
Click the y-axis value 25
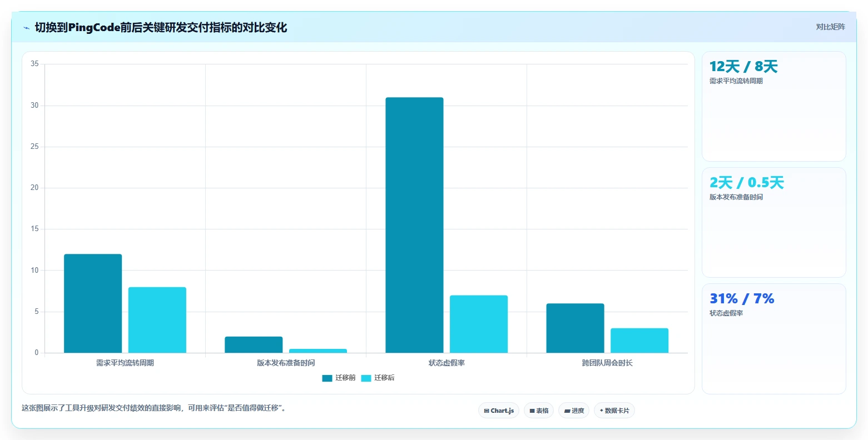pyautogui.click(x=34, y=147)
